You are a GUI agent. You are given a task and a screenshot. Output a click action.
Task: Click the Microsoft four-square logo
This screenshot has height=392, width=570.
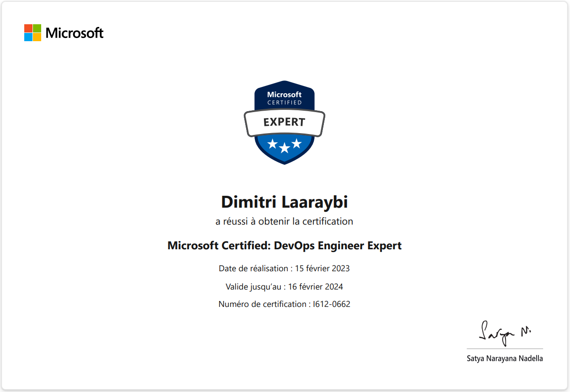tap(32, 33)
